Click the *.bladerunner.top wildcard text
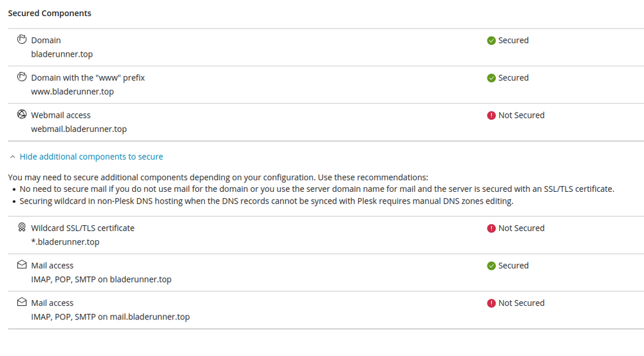This screenshot has width=644, height=356. click(x=65, y=242)
